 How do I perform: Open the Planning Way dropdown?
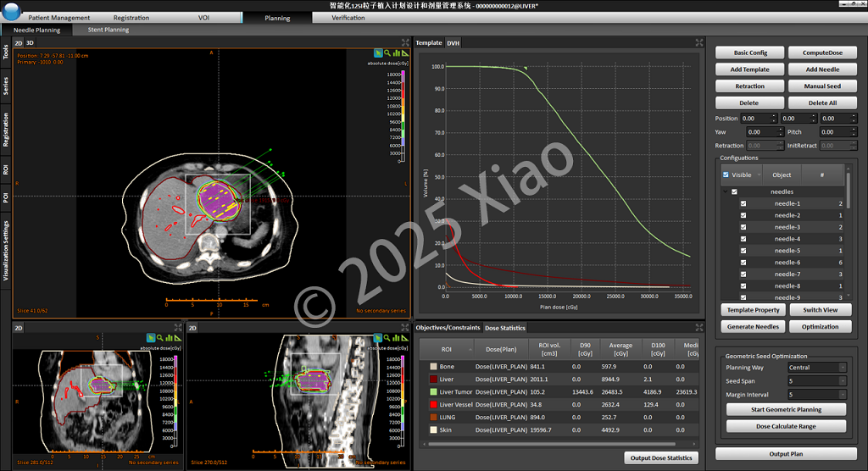click(x=817, y=368)
